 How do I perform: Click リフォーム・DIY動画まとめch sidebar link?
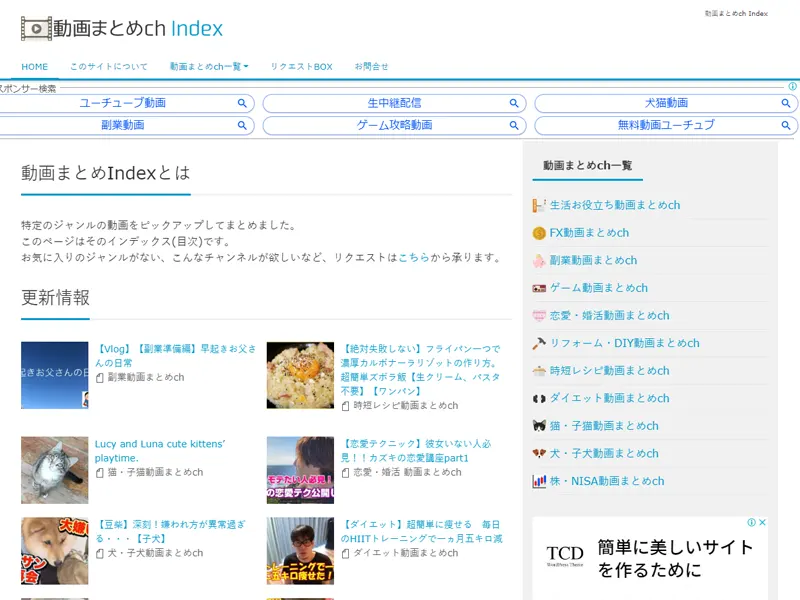pyautogui.click(x=624, y=343)
